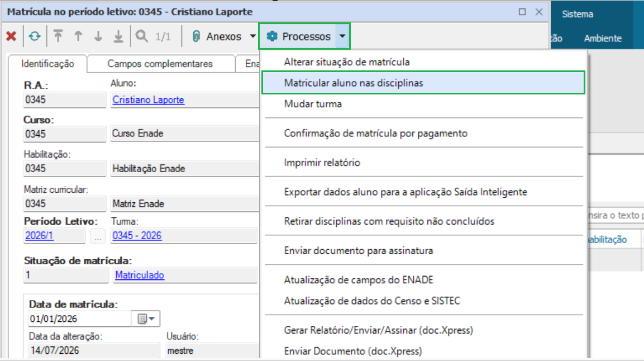Open the Matriculado situação link
The image size is (644, 361).
140,275
